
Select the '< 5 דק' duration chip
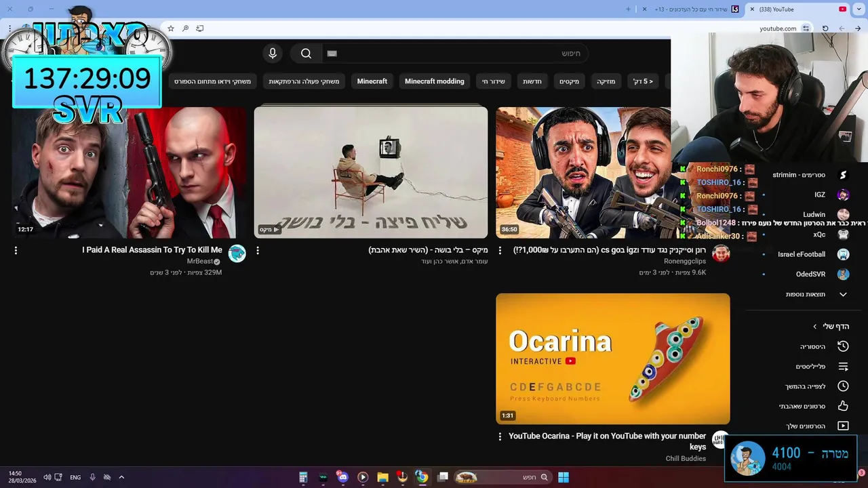(x=643, y=81)
